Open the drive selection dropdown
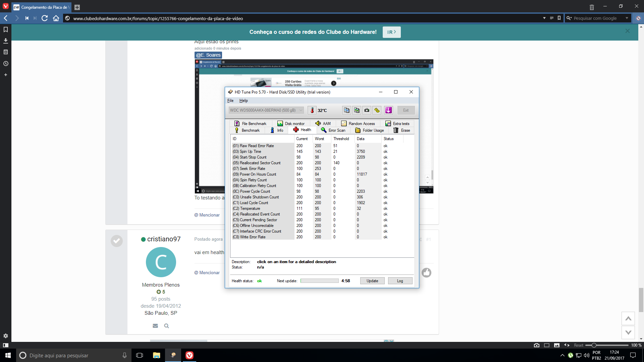 (266, 110)
